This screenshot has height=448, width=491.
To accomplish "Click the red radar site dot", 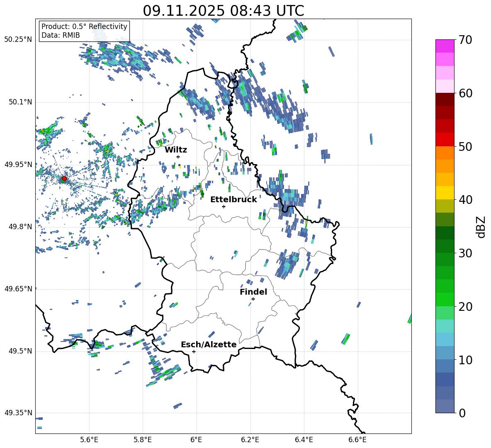I will [x=64, y=179].
